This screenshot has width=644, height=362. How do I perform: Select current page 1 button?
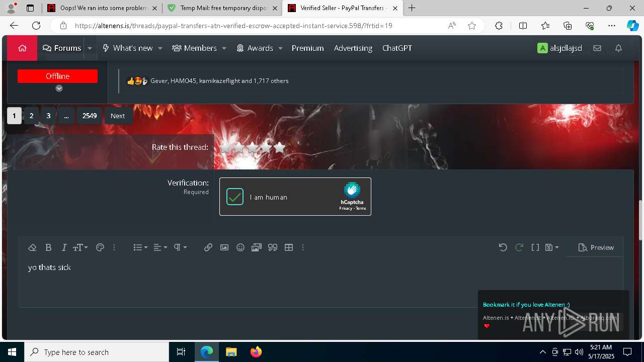(14, 116)
